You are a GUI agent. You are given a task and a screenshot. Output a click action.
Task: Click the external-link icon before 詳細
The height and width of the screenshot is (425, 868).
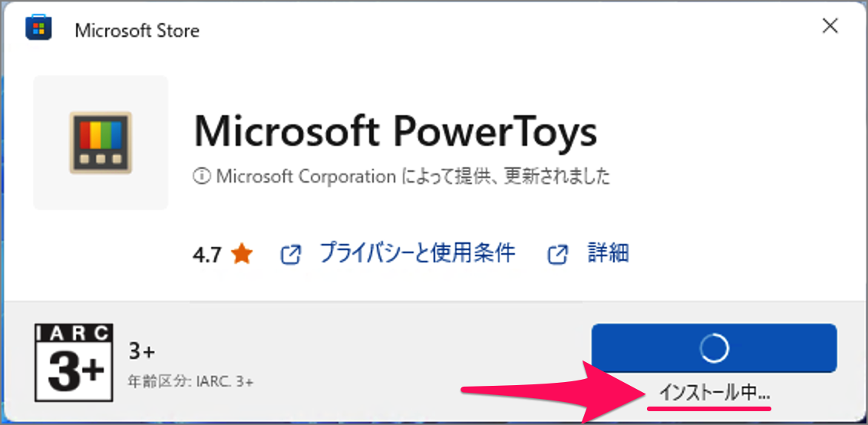(x=557, y=255)
